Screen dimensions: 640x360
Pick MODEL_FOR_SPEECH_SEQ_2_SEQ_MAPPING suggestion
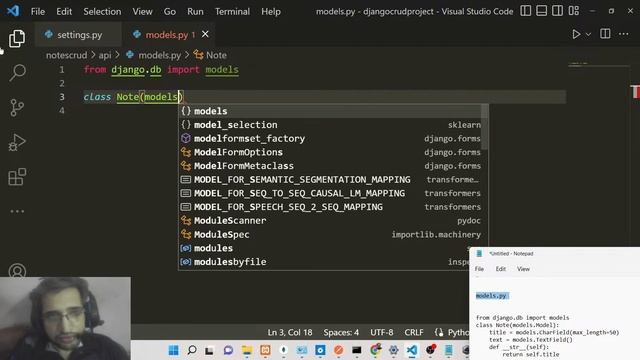coord(330,207)
